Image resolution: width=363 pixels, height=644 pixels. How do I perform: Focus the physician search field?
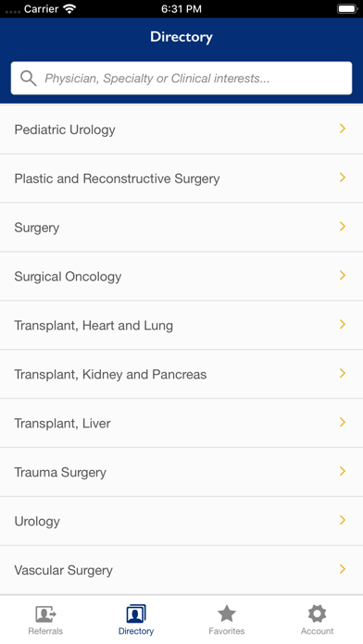[x=181, y=78]
